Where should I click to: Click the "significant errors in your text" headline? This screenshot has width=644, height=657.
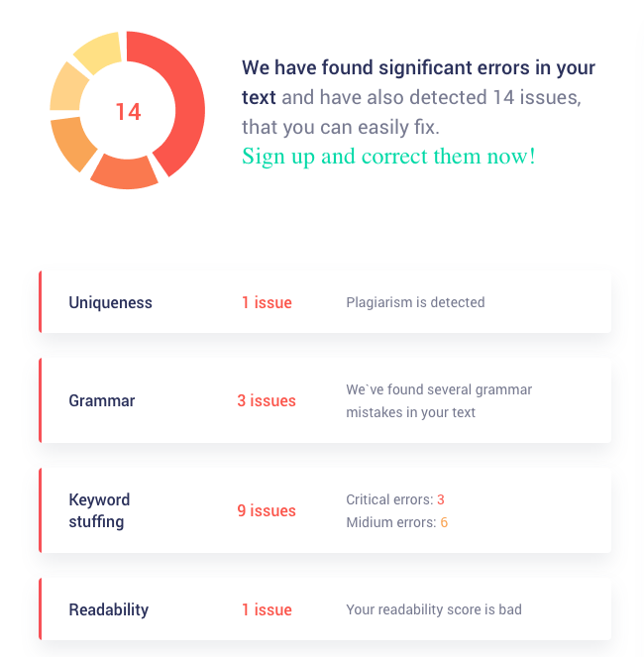tap(418, 69)
